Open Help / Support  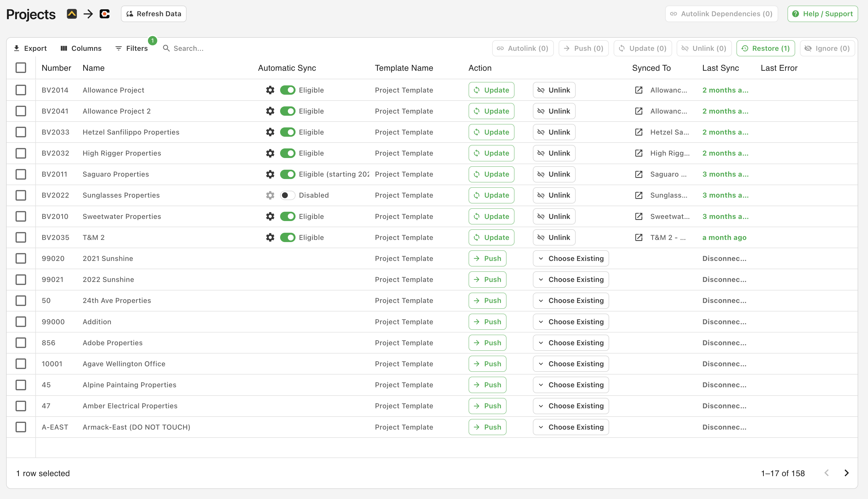tap(823, 14)
